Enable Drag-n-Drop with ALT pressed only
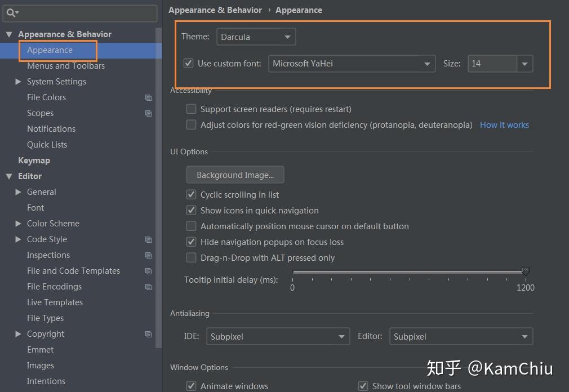This screenshot has width=569, height=392. point(191,257)
